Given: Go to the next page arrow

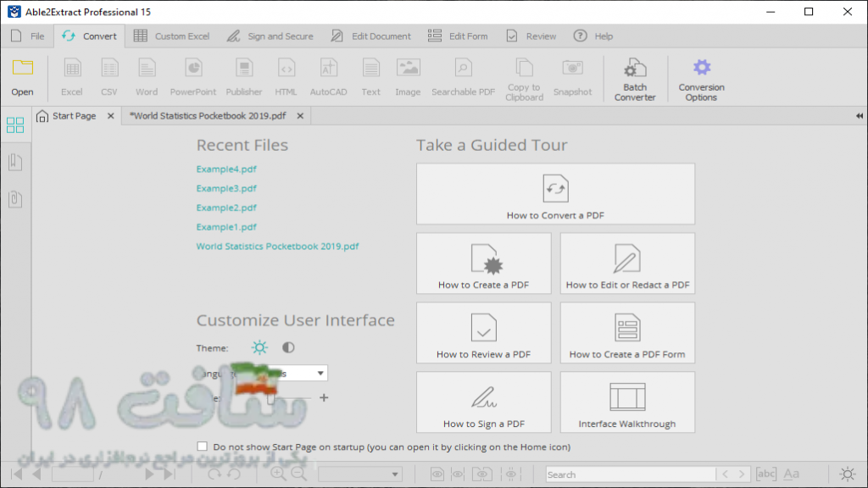Looking at the screenshot, I should [x=149, y=474].
